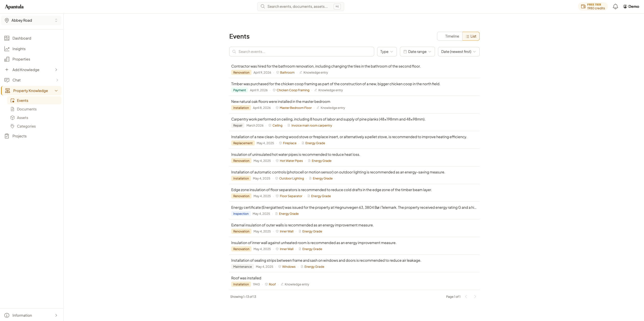Switch to List view
This screenshot has height=321, width=644.
(x=471, y=36)
